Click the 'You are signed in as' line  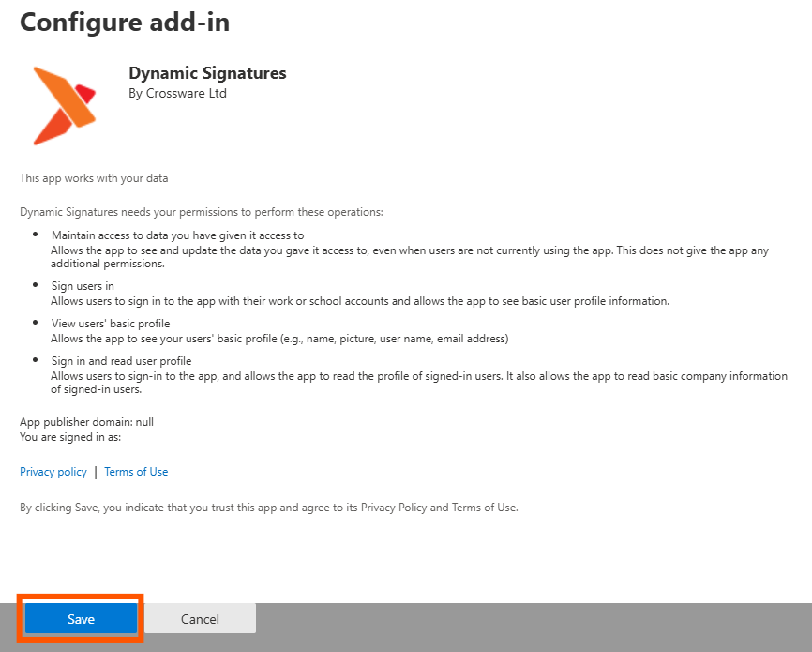click(70, 437)
